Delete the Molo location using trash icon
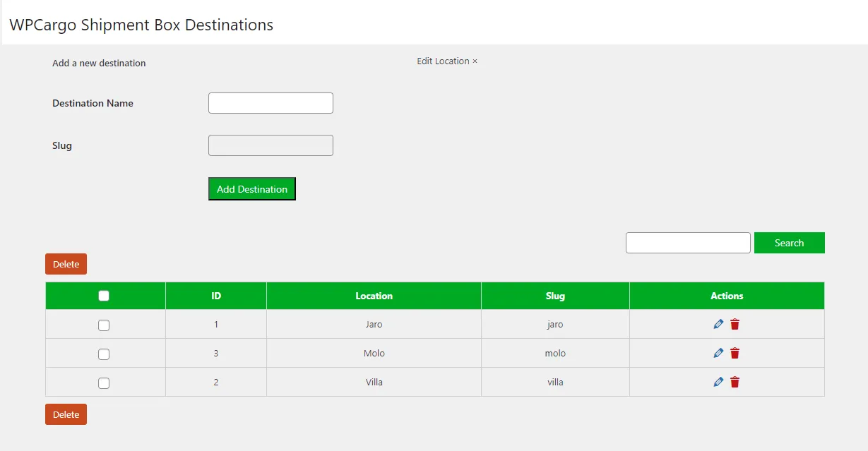 (x=735, y=353)
